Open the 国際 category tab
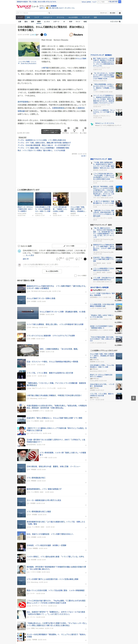138x644 pixels. [32, 21]
